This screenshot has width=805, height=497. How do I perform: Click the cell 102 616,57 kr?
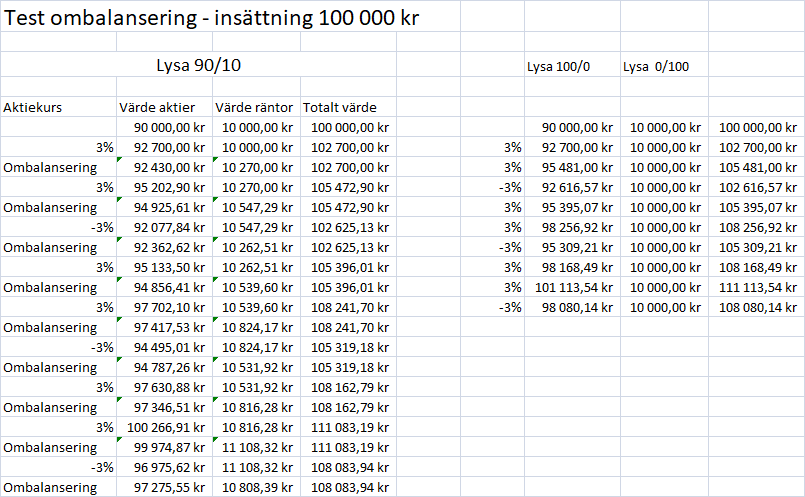point(758,187)
